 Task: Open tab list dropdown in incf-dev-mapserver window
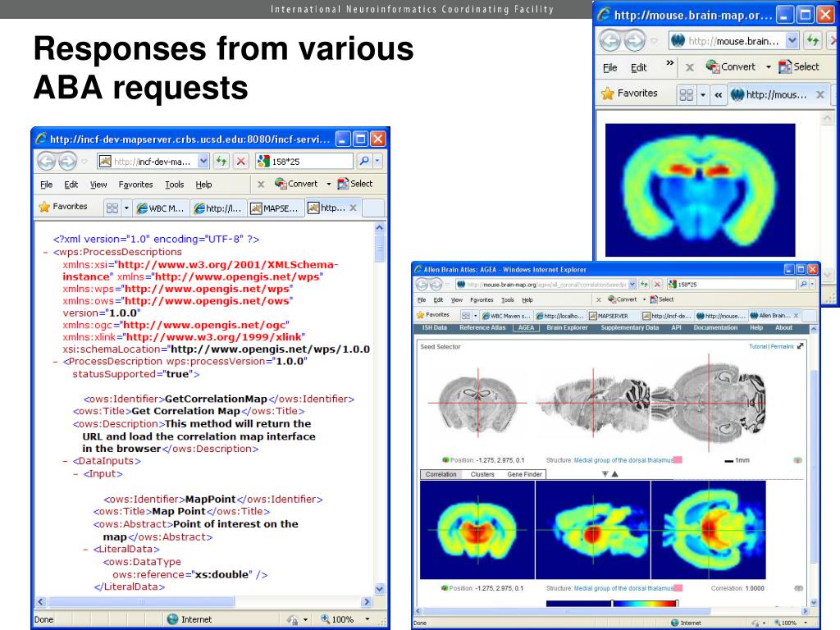[x=127, y=208]
